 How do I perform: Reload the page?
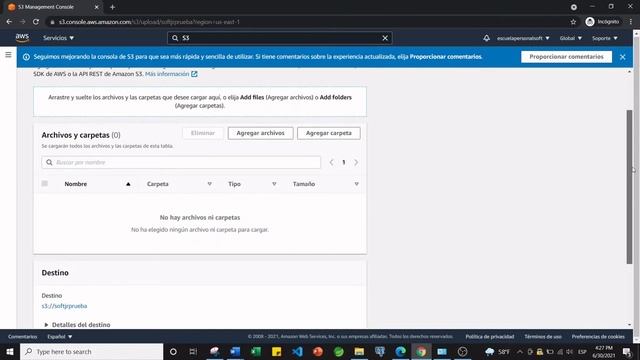tap(36, 22)
